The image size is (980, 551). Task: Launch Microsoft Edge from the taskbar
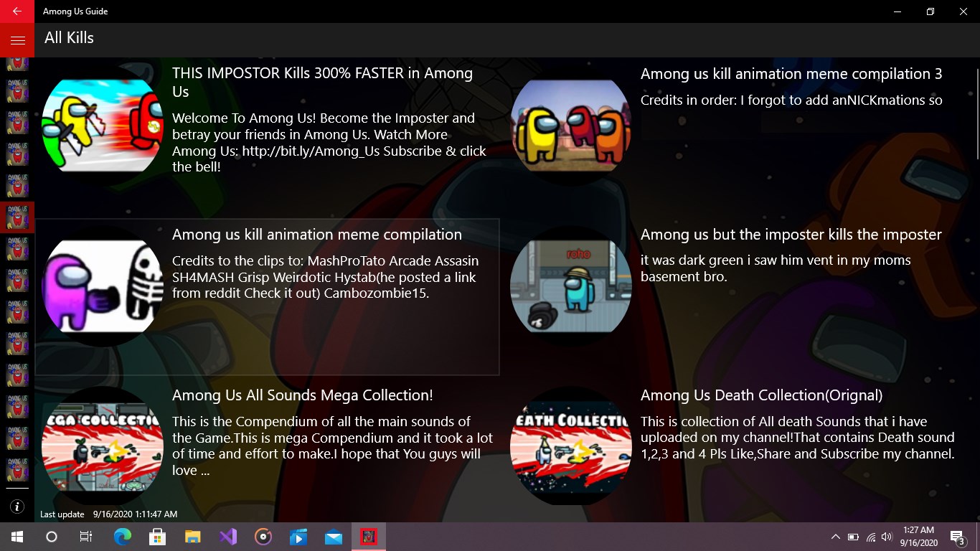point(123,537)
